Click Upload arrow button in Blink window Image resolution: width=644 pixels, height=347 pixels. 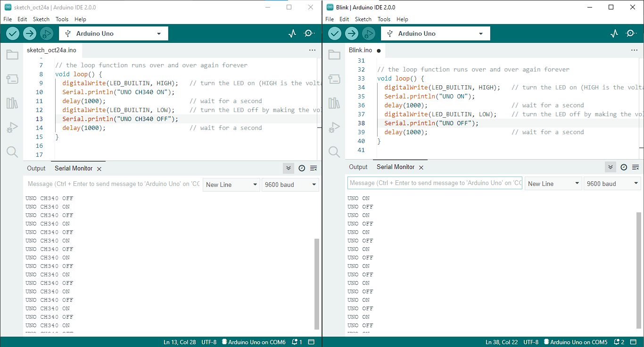[352, 33]
